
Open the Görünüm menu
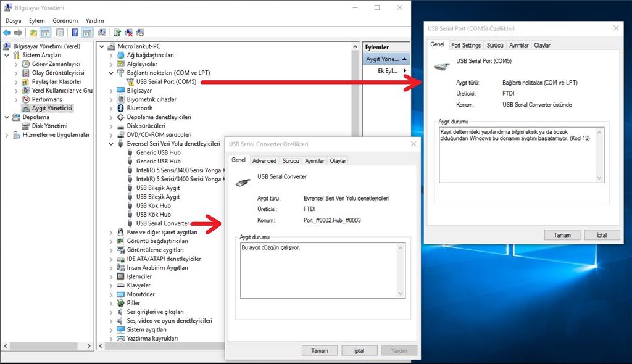pos(65,20)
